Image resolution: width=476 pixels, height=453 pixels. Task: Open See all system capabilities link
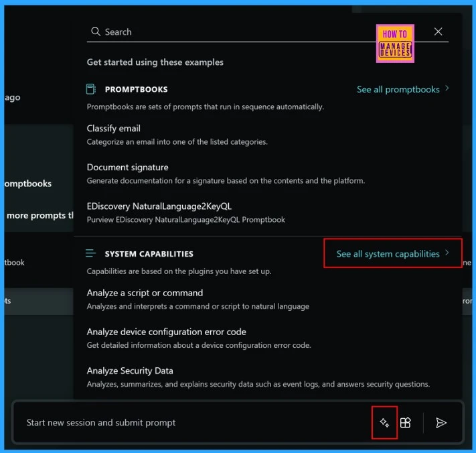click(x=388, y=254)
